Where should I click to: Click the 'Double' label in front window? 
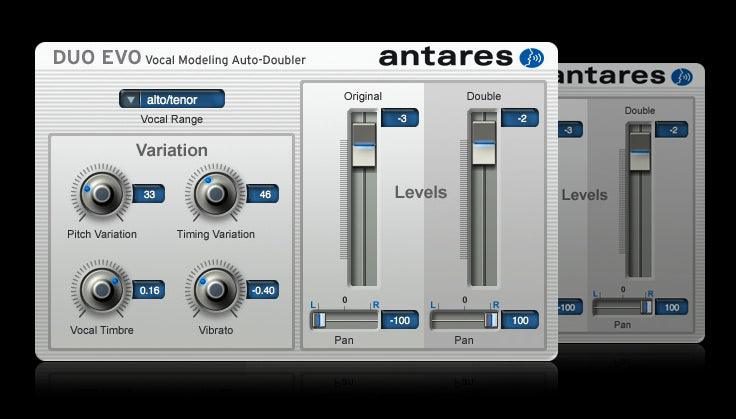click(x=484, y=96)
